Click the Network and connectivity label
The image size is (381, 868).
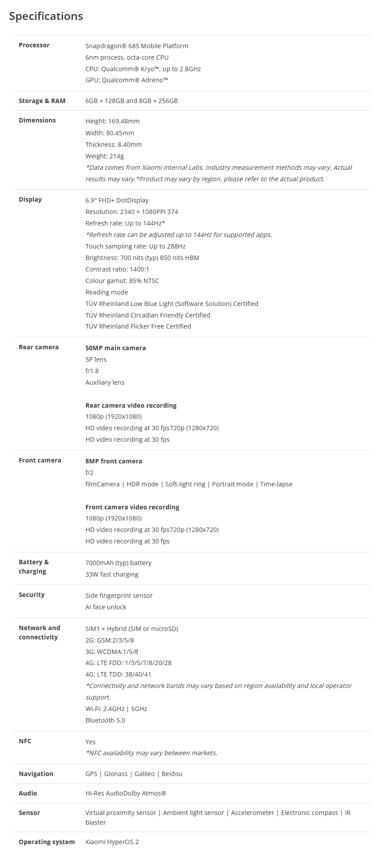click(x=39, y=632)
